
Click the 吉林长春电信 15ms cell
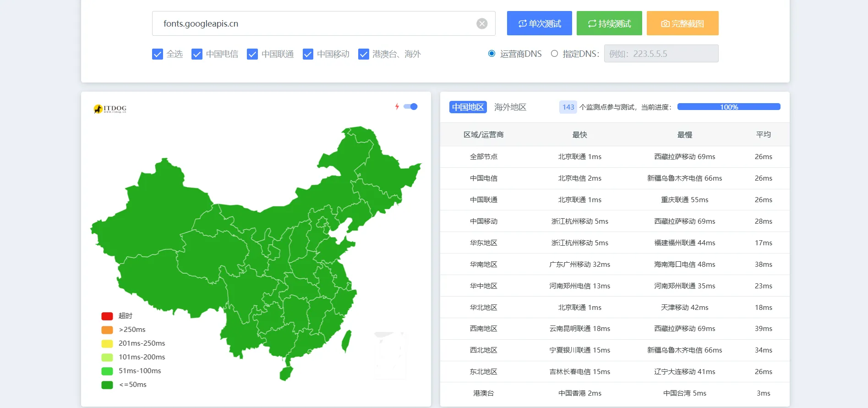click(x=580, y=372)
